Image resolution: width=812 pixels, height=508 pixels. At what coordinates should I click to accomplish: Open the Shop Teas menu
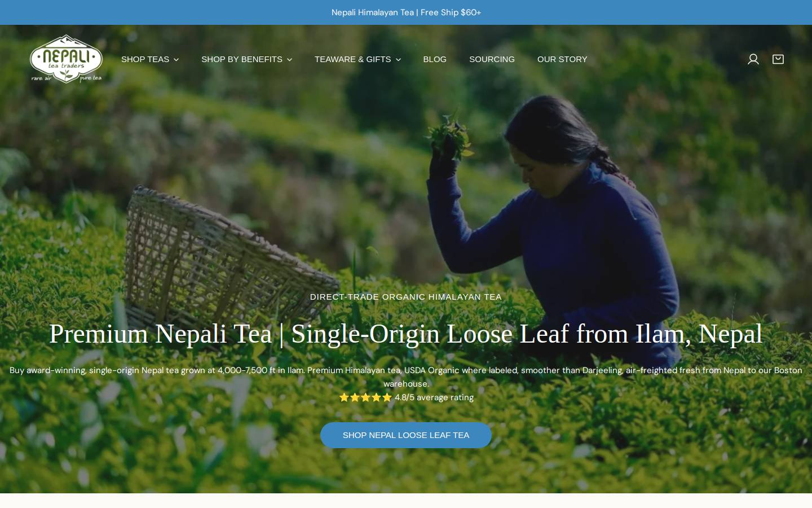click(x=150, y=59)
